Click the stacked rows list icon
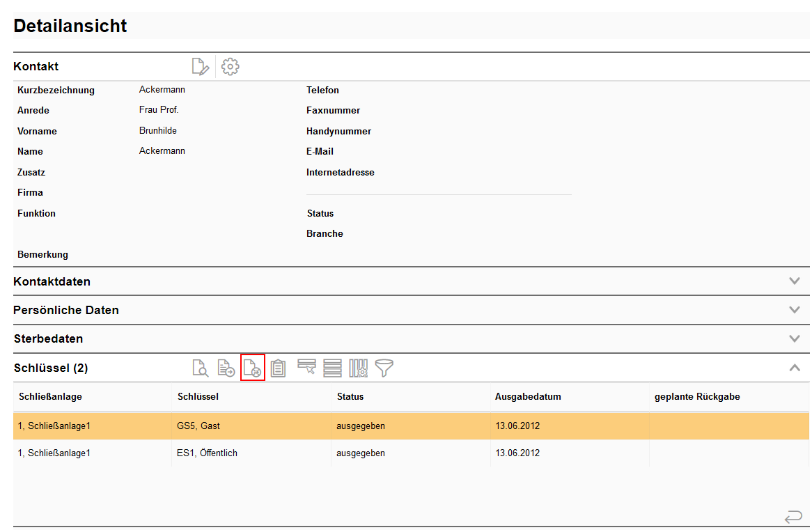Image resolution: width=812 pixels, height=530 pixels. (332, 368)
